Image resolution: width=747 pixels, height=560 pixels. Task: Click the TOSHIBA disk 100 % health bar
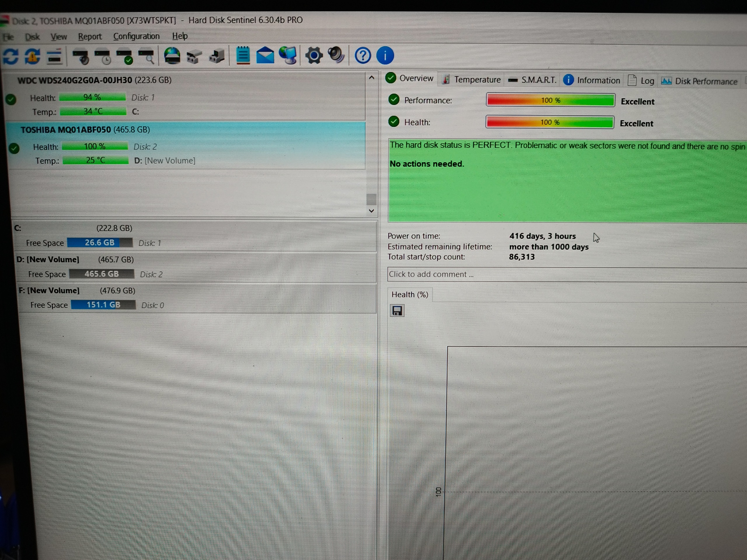point(95,146)
